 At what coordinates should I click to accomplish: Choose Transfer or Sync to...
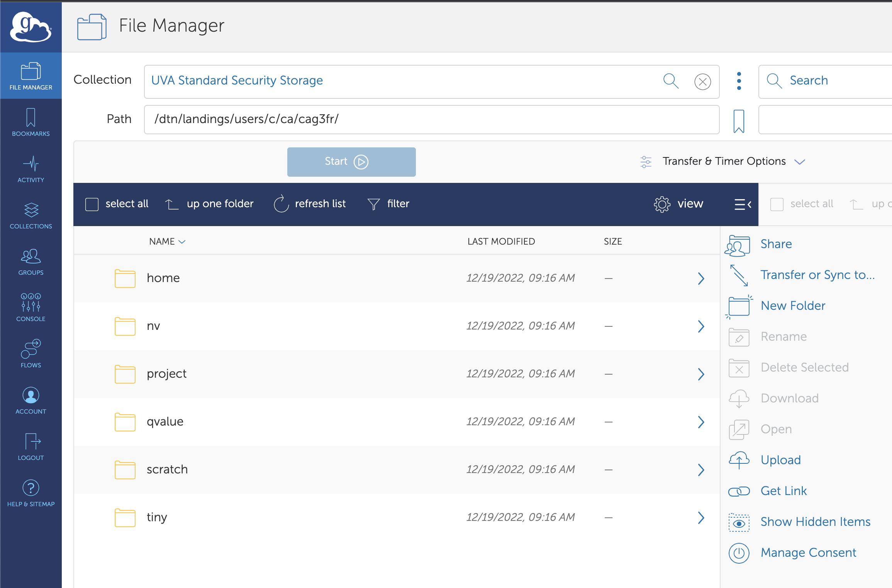tap(817, 275)
